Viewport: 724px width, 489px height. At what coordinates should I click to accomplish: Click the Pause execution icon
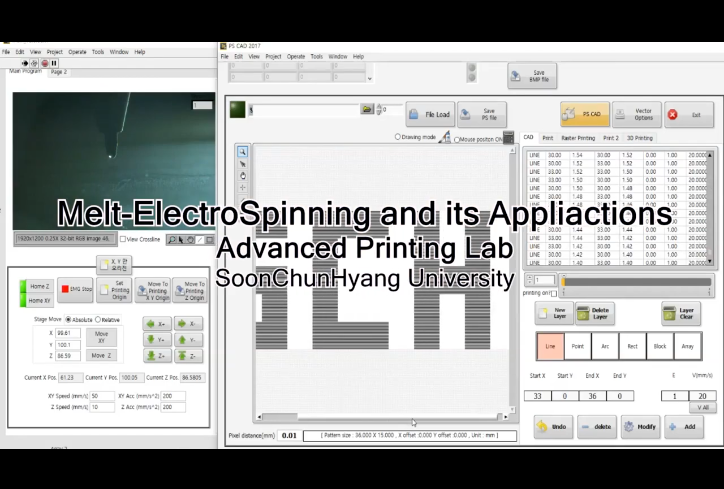point(54,63)
